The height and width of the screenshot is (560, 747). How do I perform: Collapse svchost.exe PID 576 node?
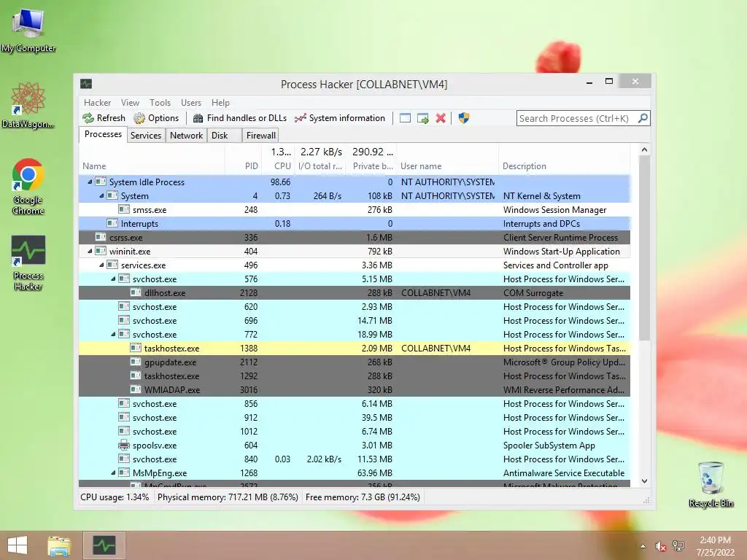pos(113,279)
